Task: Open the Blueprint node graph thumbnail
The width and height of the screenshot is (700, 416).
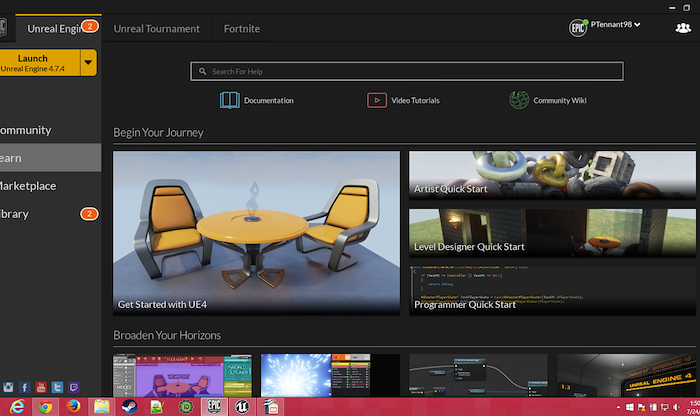Action: click(478, 375)
